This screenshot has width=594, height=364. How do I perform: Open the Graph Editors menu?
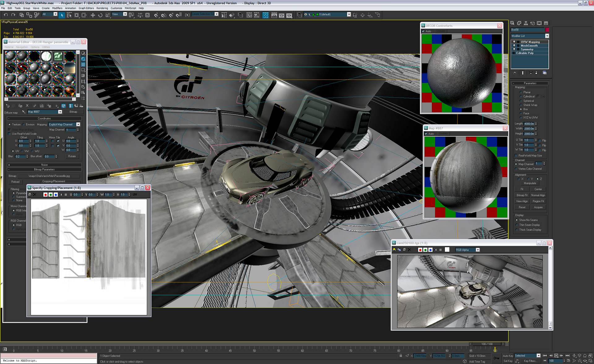click(x=86, y=8)
